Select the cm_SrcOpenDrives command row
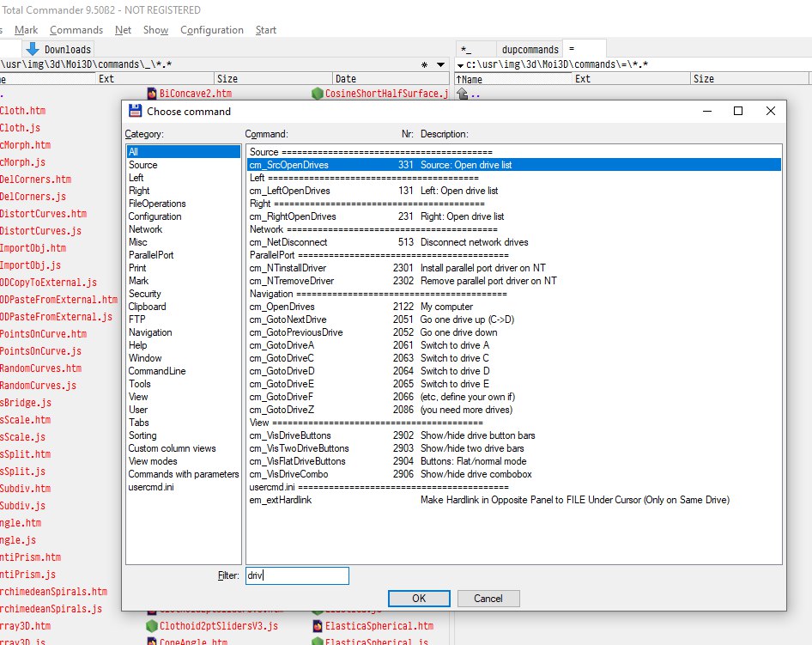Viewport: 812px width, 645px height. 513,165
